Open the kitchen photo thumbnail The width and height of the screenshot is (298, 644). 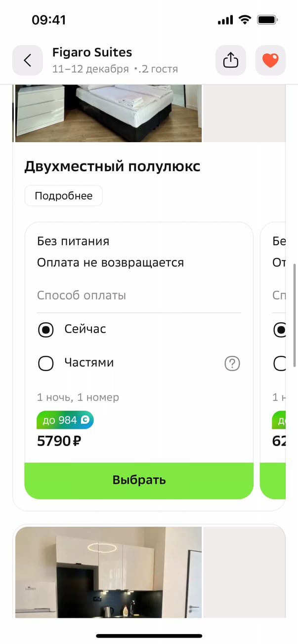click(x=108, y=571)
